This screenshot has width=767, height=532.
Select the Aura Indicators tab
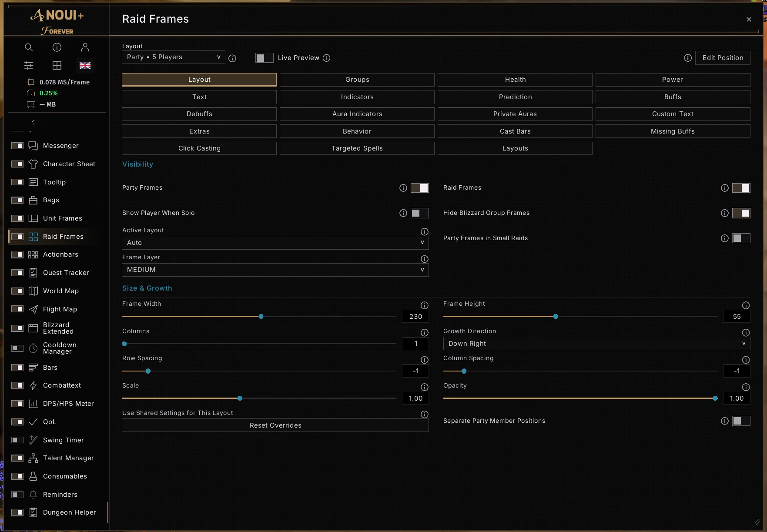point(357,114)
